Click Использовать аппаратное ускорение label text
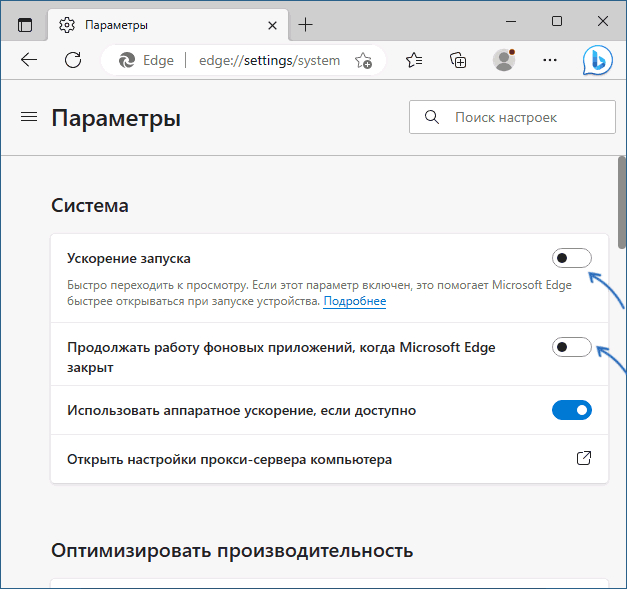The image size is (627, 589). point(242,410)
